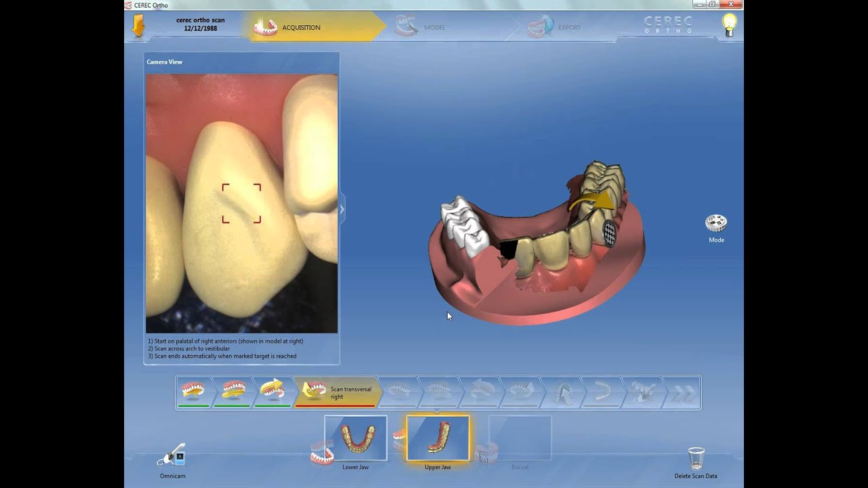Select first green-underlined scan step icon
Image resolution: width=868 pixels, height=488 pixels.
click(x=194, y=392)
